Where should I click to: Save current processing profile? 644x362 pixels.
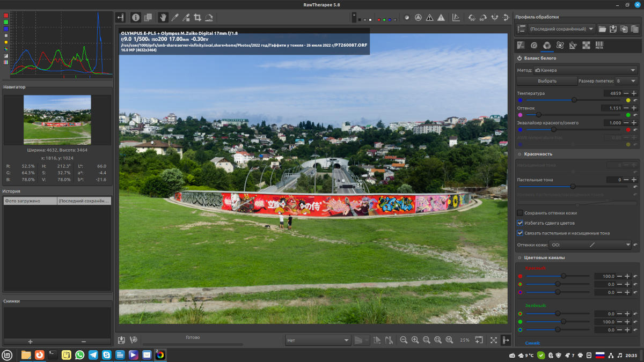pos(613,29)
